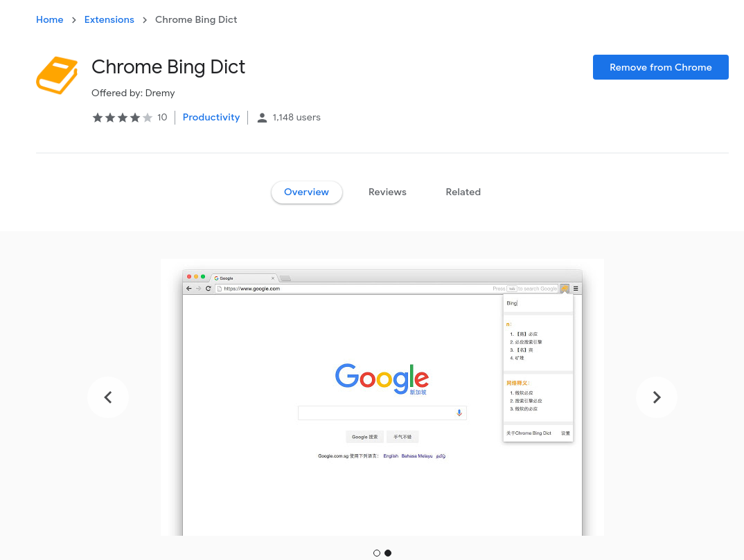The width and height of the screenshot is (744, 560).
Task: Click the Chrome Bing Dict page title
Action: click(x=168, y=67)
